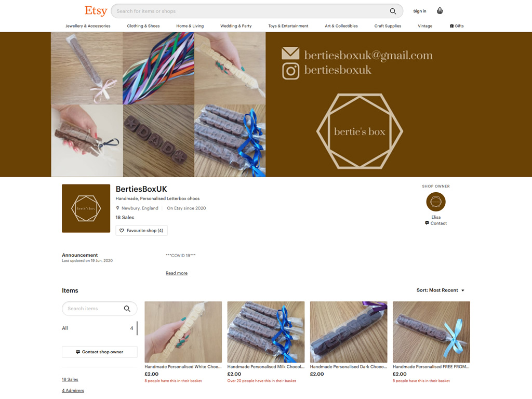Toggle Favourite shop heart button
The image size is (532, 399).
[141, 231]
